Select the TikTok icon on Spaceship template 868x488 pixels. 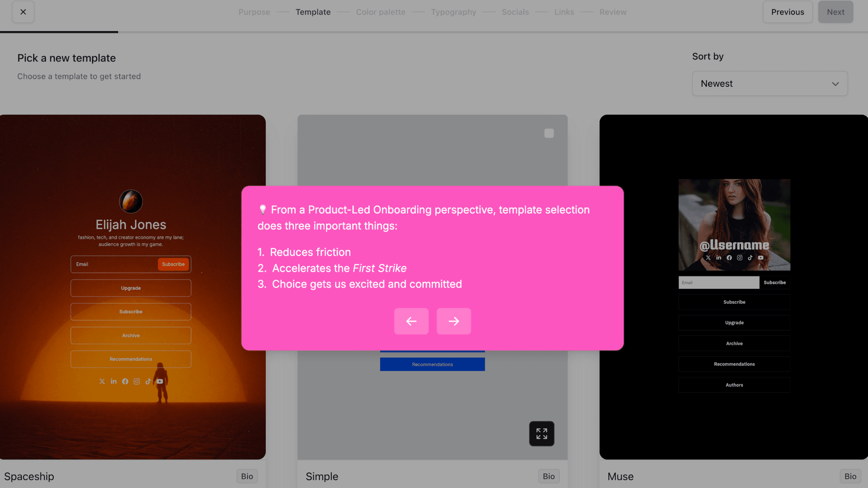tap(148, 381)
